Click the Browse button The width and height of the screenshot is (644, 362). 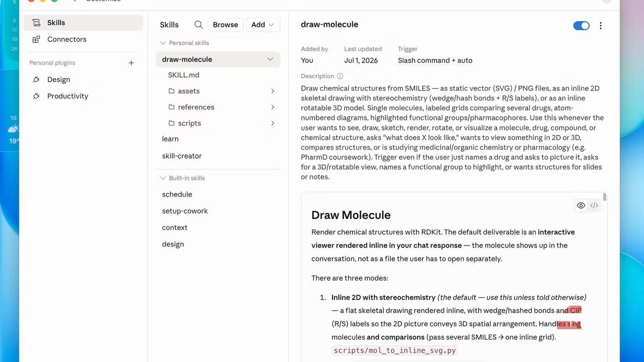(x=226, y=25)
